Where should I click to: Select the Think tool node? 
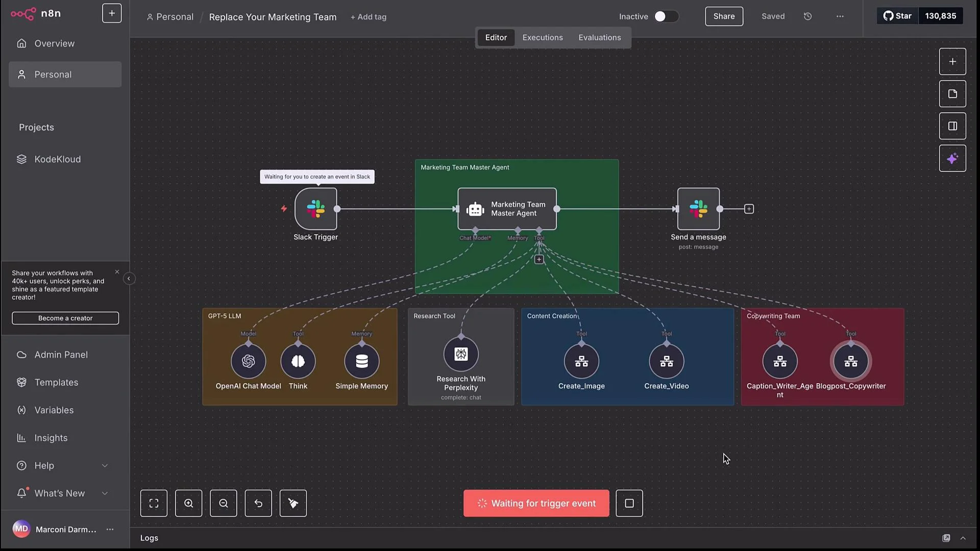tap(298, 361)
